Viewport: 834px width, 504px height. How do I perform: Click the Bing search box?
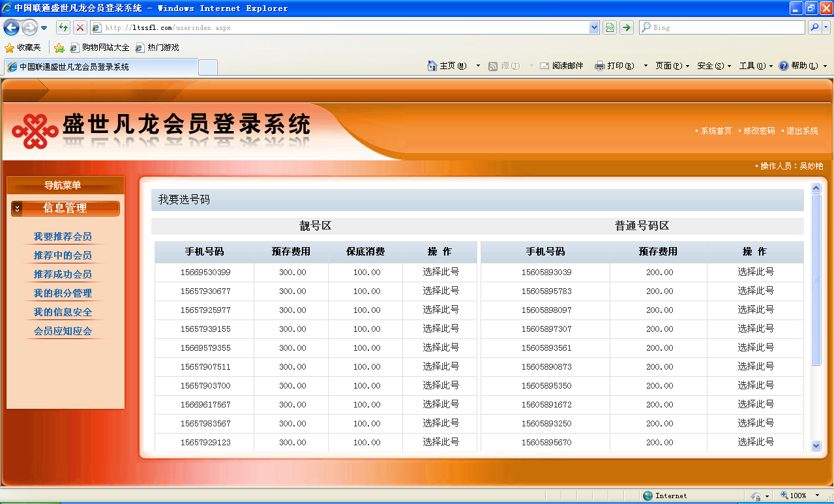pos(722,27)
